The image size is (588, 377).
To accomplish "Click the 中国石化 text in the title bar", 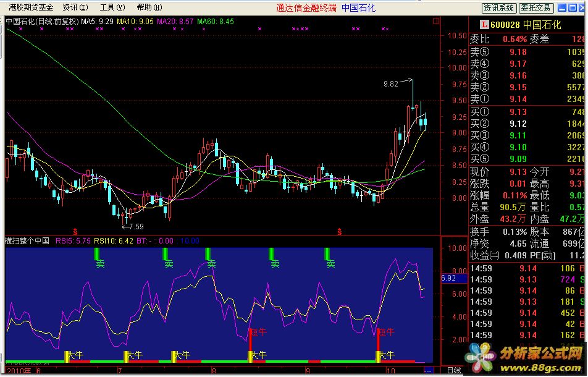I will point(358,8).
